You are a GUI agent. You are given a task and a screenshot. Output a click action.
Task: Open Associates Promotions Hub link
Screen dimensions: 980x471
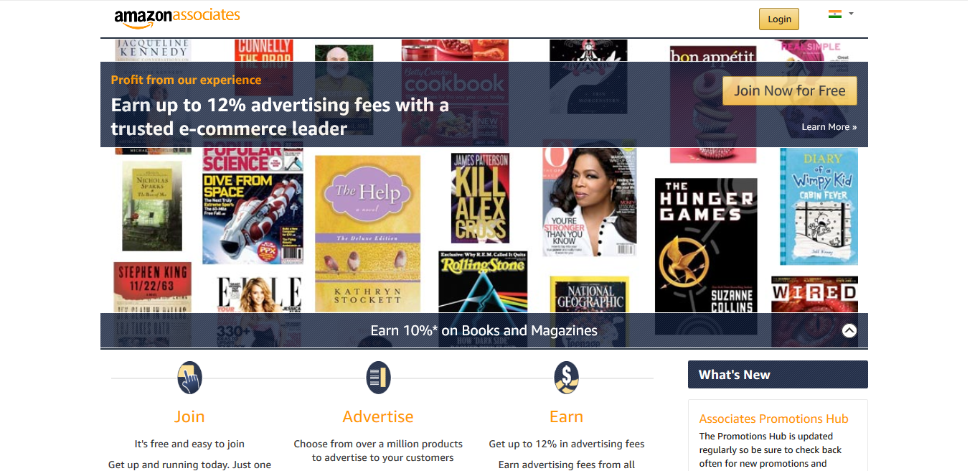(773, 419)
